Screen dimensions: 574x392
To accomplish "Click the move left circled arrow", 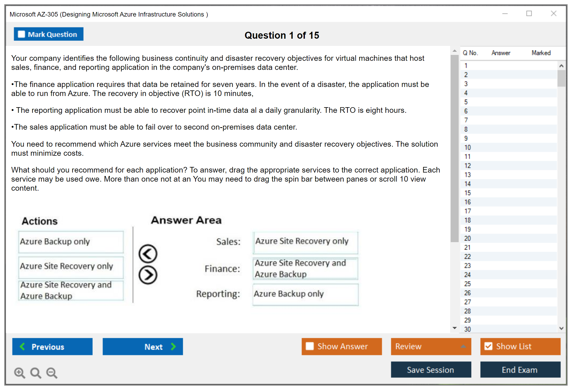I will [148, 254].
